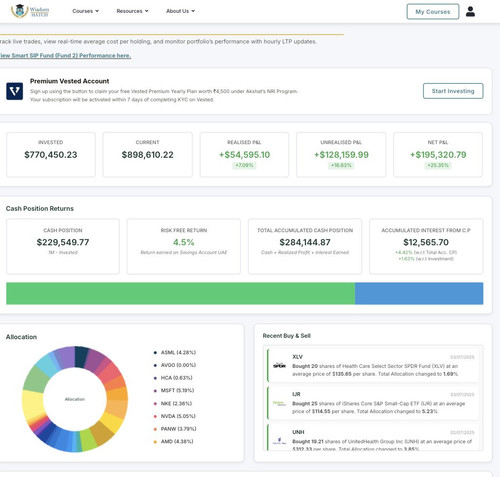The width and height of the screenshot is (500, 477).
Task: Open the XLV recent trade card
Action: [374, 365]
